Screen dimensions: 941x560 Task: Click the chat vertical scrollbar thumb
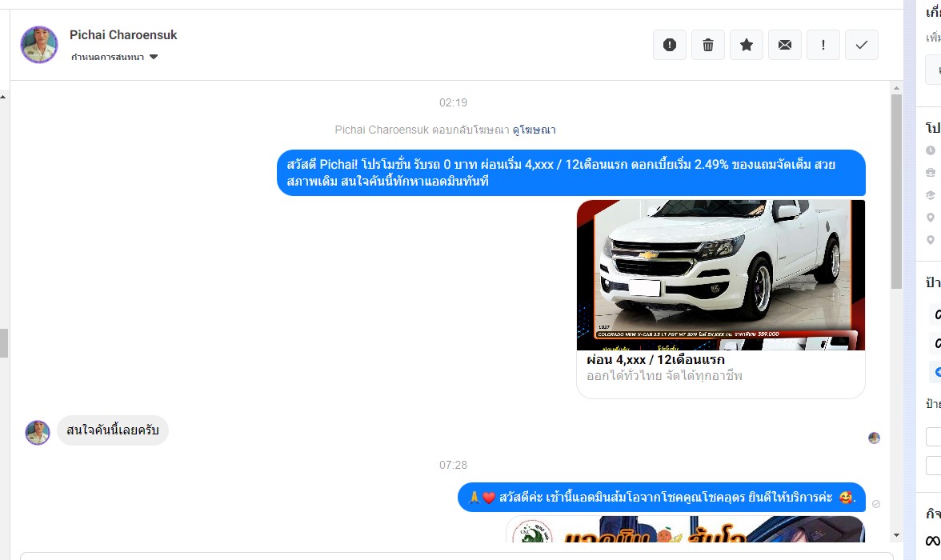tap(896, 191)
